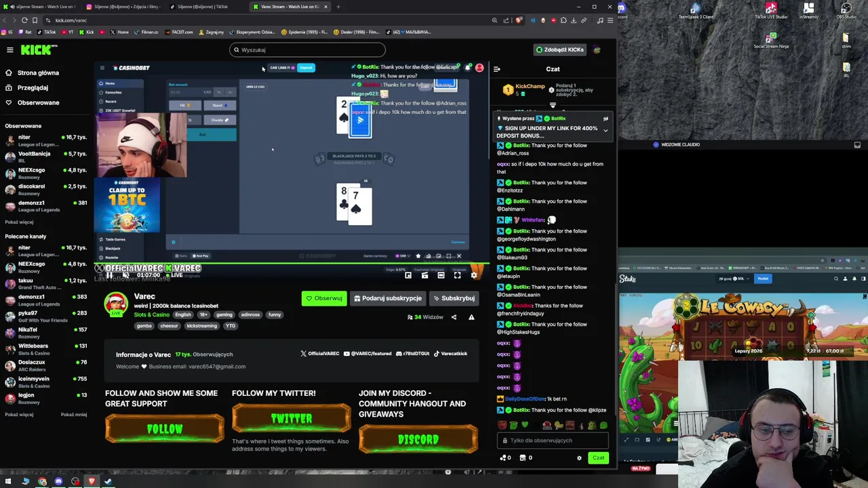Open the Filman.cc bookmark
Viewport: 868px width, 488px height.
click(x=146, y=32)
